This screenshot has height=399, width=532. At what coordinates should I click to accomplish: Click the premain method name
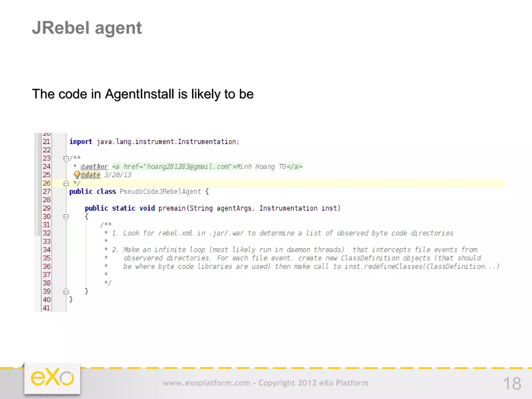click(172, 208)
